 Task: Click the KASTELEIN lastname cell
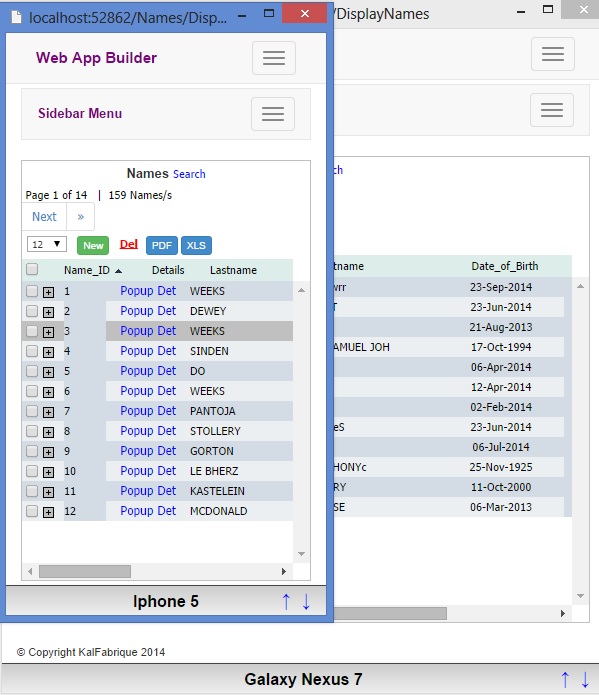click(x=217, y=491)
